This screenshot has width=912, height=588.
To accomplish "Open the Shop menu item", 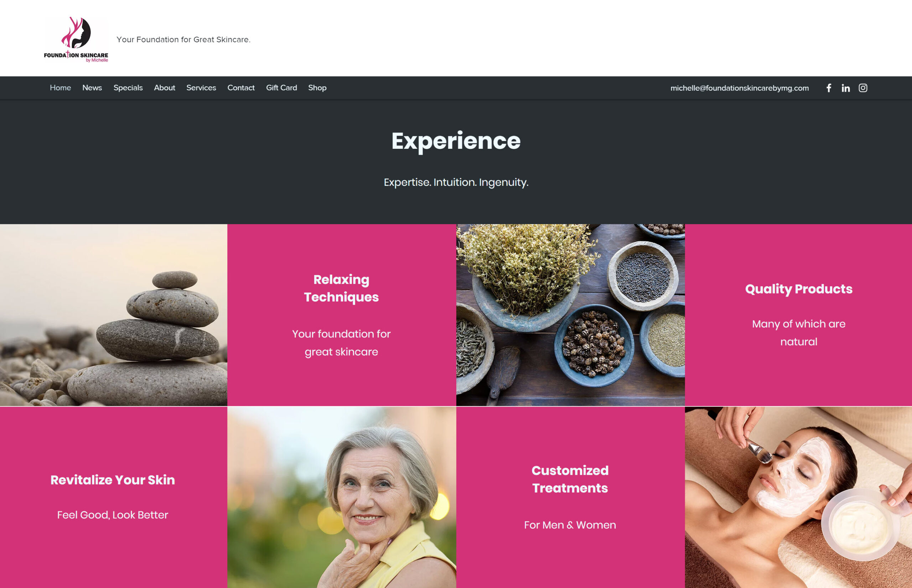I will [317, 88].
